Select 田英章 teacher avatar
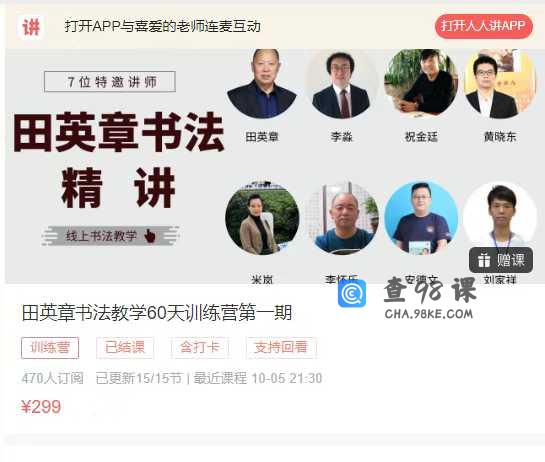 click(x=262, y=83)
